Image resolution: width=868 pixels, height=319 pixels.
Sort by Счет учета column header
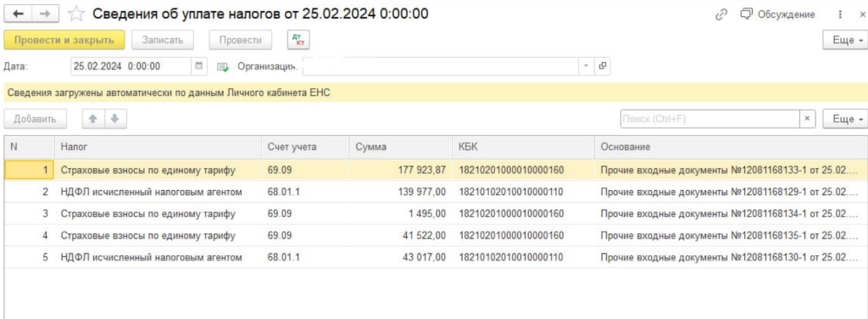305,148
